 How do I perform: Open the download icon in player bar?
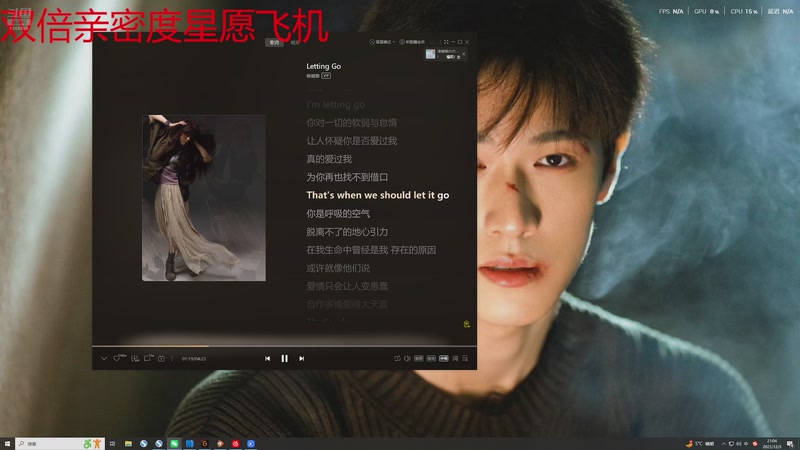click(x=135, y=359)
